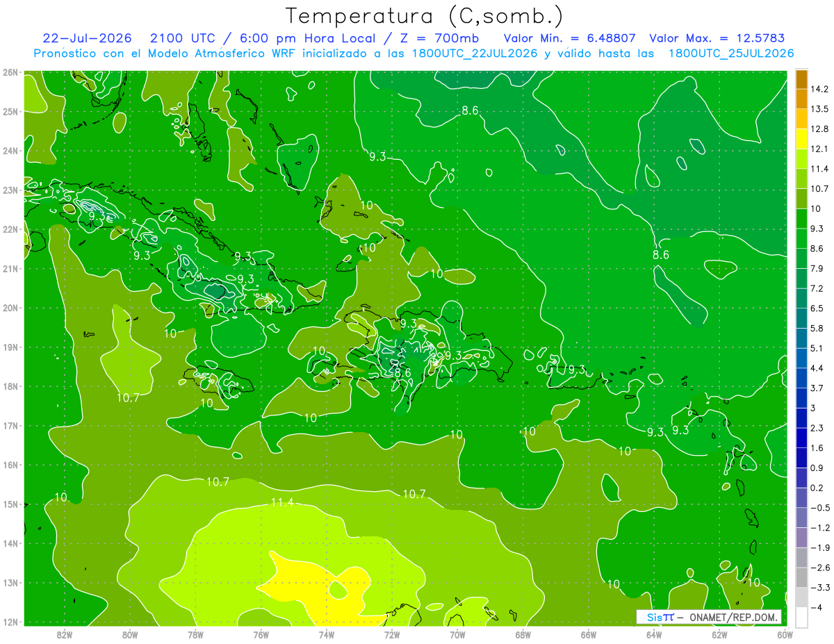
Task: Click legend value "7.9"
Action: point(817,268)
